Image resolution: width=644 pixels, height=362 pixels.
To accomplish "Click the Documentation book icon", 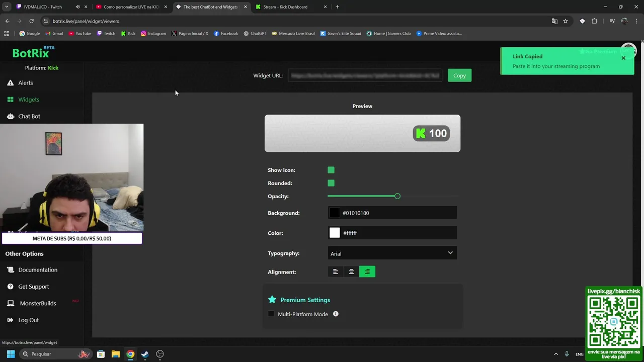I will coord(10,270).
